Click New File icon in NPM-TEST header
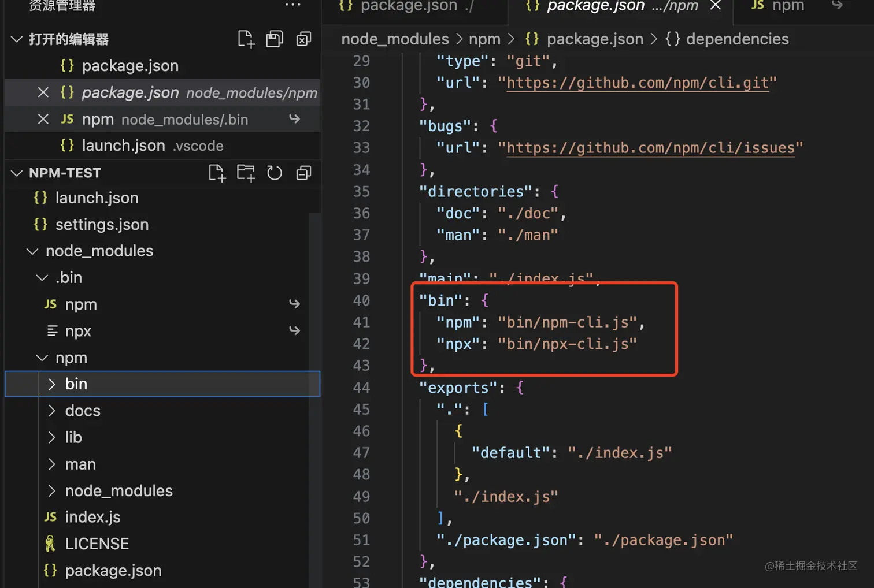Screen dimensions: 874x588 point(217,173)
